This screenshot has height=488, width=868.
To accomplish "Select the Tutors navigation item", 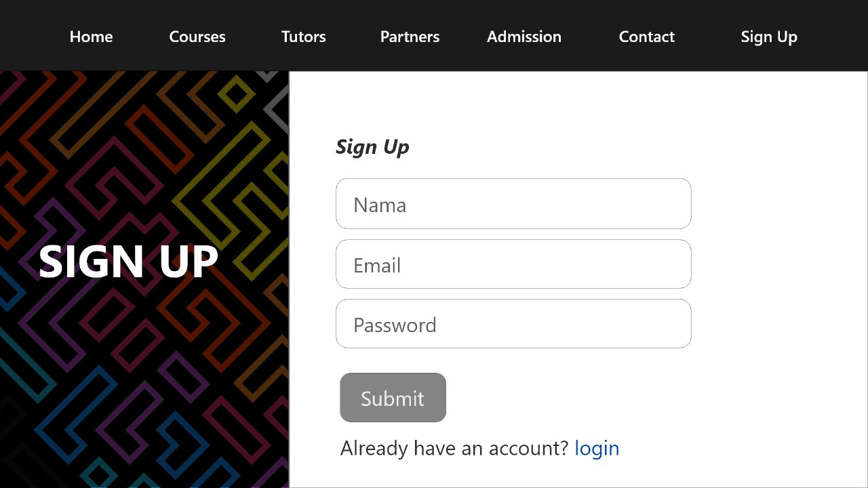I will click(304, 37).
